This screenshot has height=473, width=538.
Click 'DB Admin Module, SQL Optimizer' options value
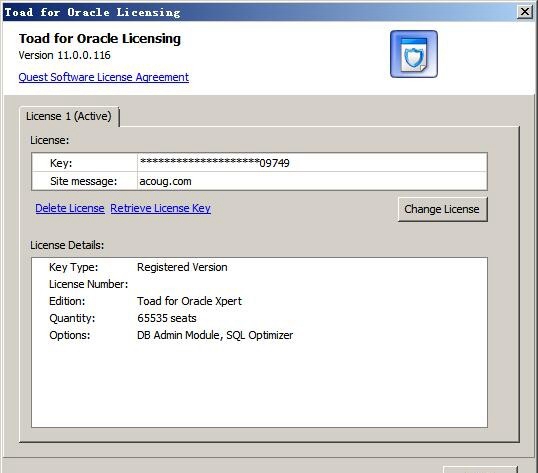215,335
